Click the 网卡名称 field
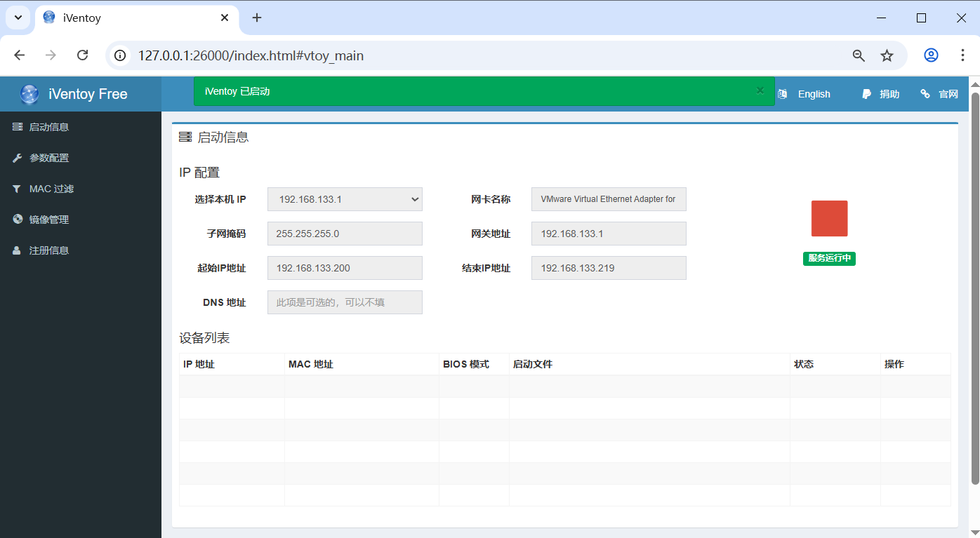Viewport: 980px width, 538px height. (609, 199)
